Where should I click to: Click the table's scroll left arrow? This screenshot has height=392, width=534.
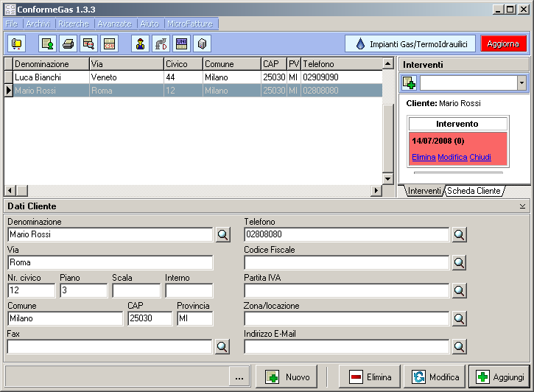pyautogui.click(x=10, y=190)
